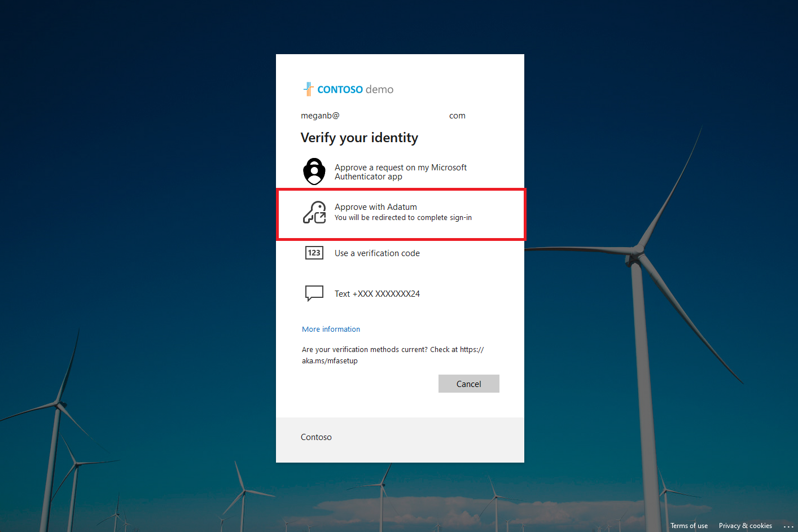The image size is (798, 532).
Task: Open Privacy & cookies
Action: 745,525
